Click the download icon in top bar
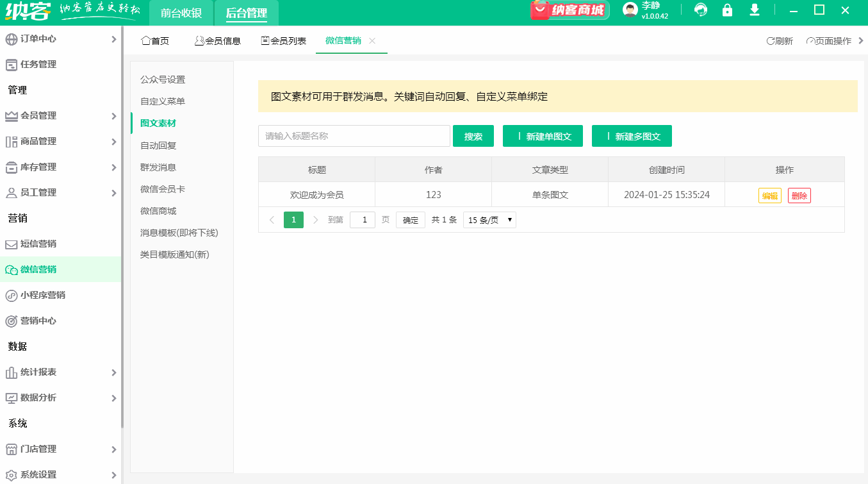The width and height of the screenshot is (868, 484). click(x=755, y=11)
